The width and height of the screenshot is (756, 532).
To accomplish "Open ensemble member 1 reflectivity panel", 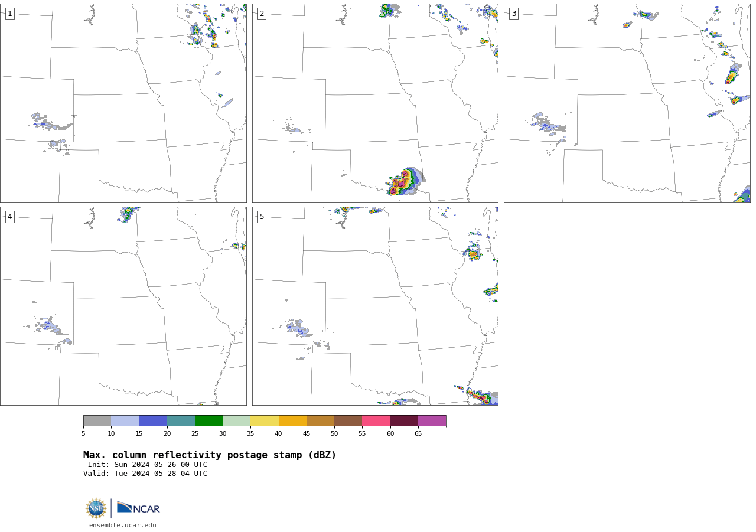I will click(x=123, y=103).
